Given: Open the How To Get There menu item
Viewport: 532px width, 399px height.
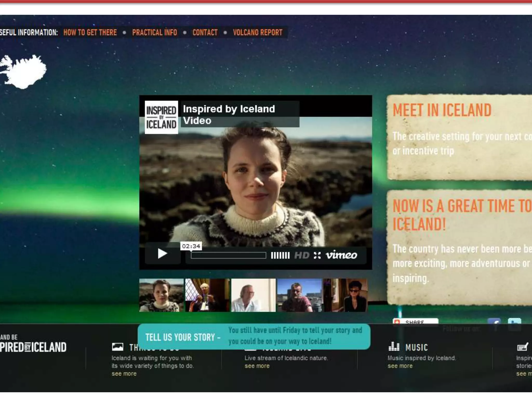Looking at the screenshot, I should click(90, 32).
